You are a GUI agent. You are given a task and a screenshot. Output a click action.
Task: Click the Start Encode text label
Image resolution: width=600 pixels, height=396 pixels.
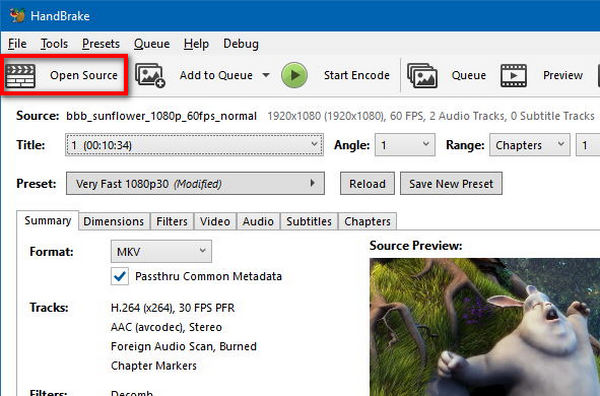[357, 75]
